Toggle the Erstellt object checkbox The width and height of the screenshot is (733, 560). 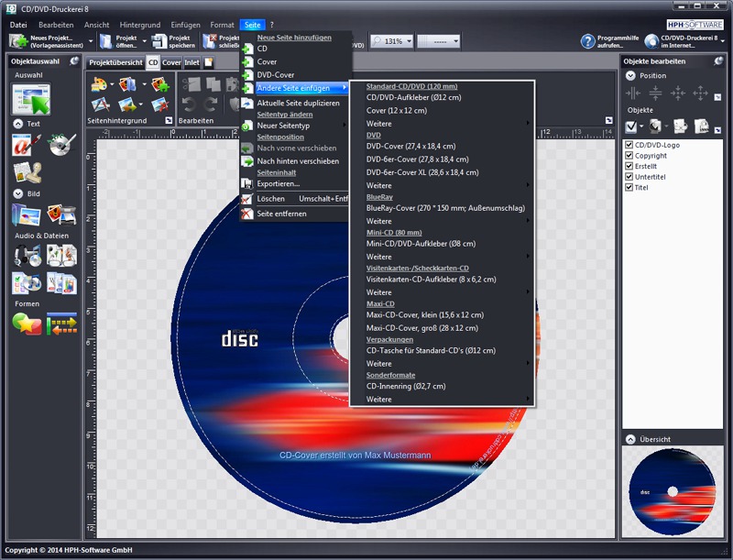coord(629,166)
